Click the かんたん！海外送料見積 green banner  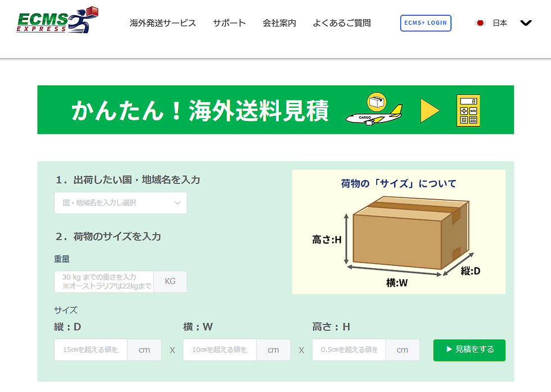[x=275, y=110]
